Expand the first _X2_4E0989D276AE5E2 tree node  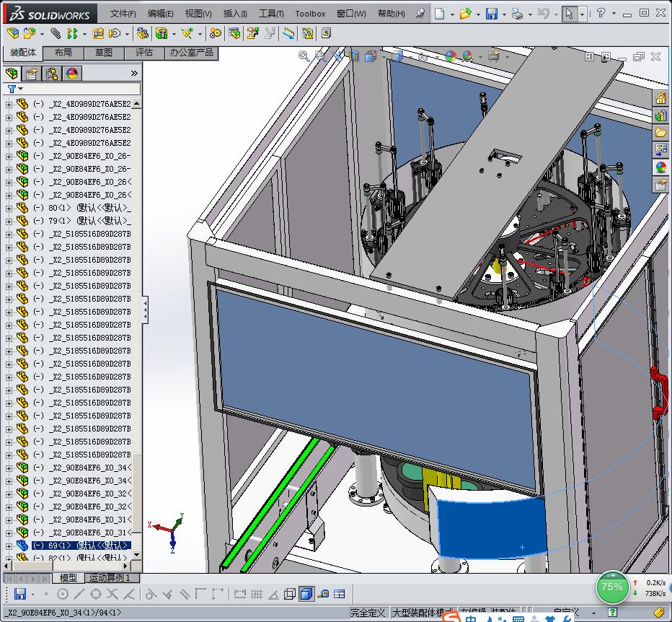9,104
